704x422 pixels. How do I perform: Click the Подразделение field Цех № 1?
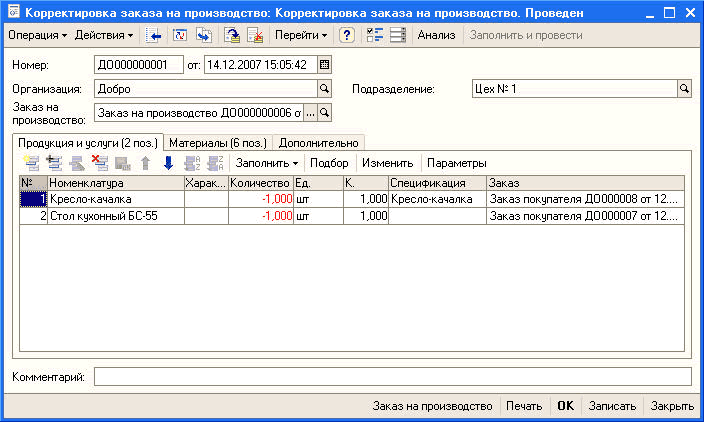pyautogui.click(x=575, y=89)
